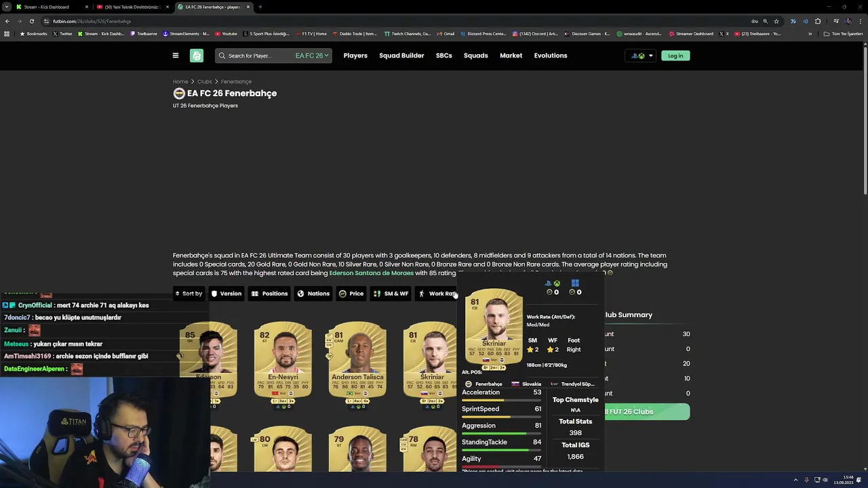Open the hamburger menu on Futbin
Image resolution: width=868 pixels, height=488 pixels.
pyautogui.click(x=176, y=56)
